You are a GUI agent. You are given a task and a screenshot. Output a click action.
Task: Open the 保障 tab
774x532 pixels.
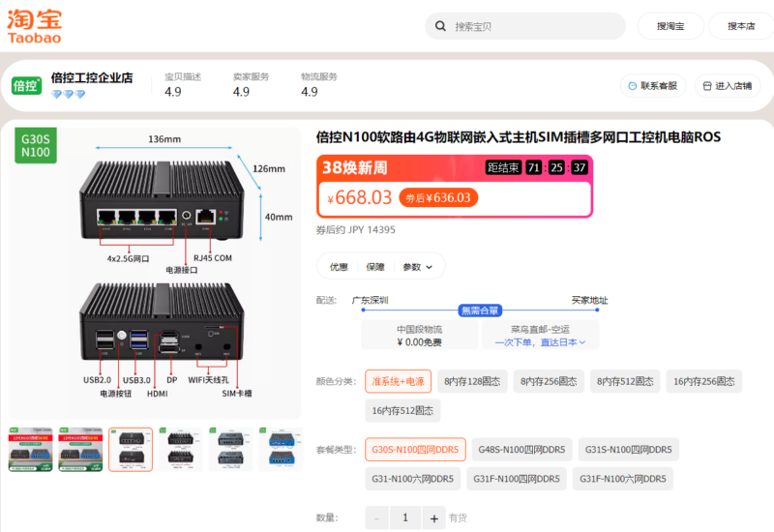(375, 267)
